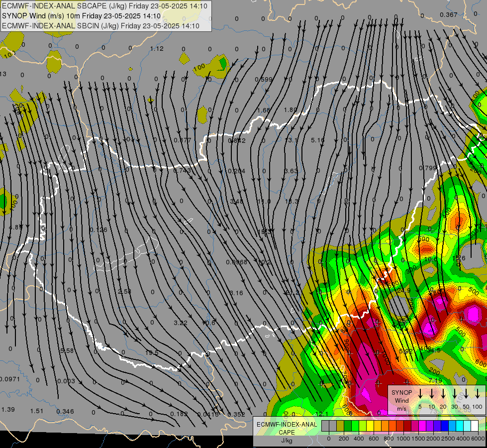Pick the dark red CAPE legend swatch

(x=407, y=426)
